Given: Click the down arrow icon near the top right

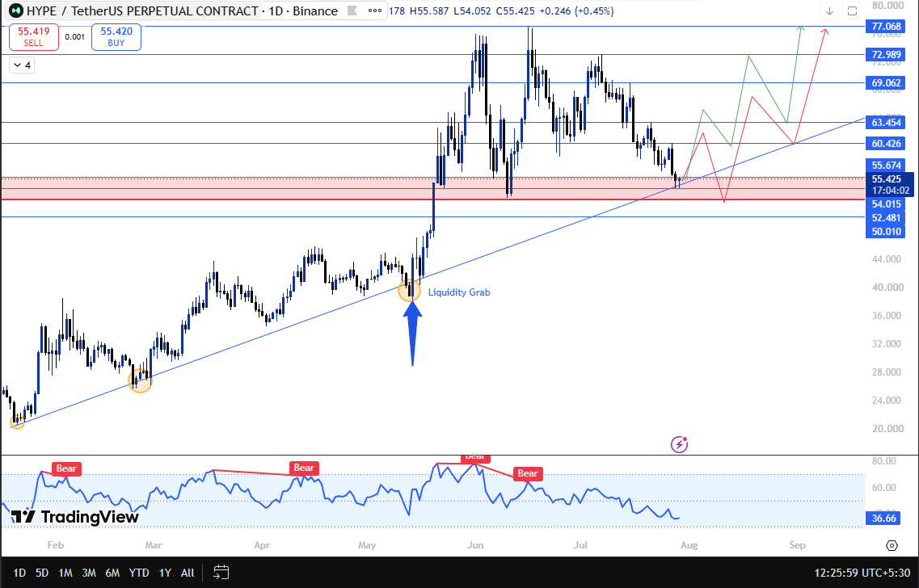Looking at the screenshot, I should (829, 11).
